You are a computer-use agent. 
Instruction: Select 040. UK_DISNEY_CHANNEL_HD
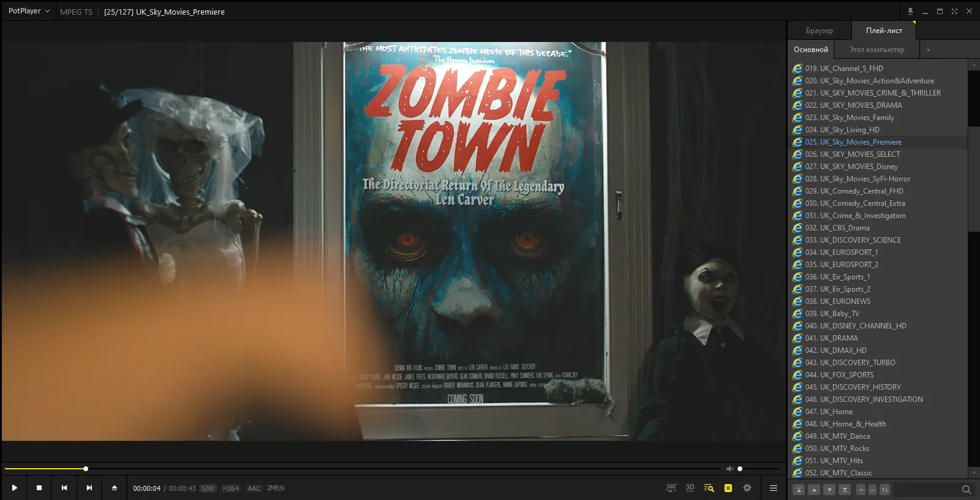878,326
